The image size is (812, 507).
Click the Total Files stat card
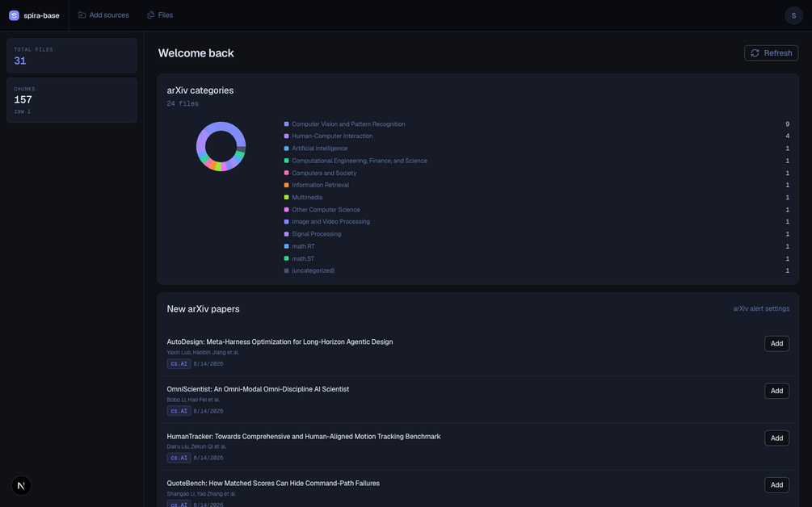(72, 56)
